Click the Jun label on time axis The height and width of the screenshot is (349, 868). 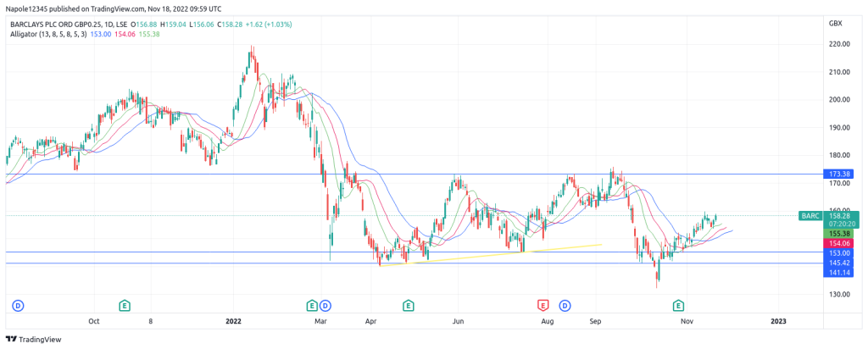(458, 321)
